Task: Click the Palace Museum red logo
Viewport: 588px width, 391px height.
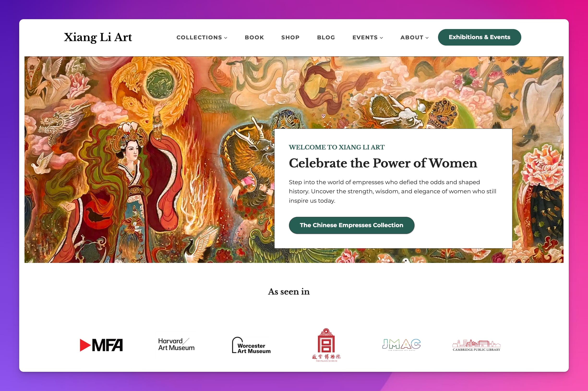Action: pyautogui.click(x=326, y=345)
